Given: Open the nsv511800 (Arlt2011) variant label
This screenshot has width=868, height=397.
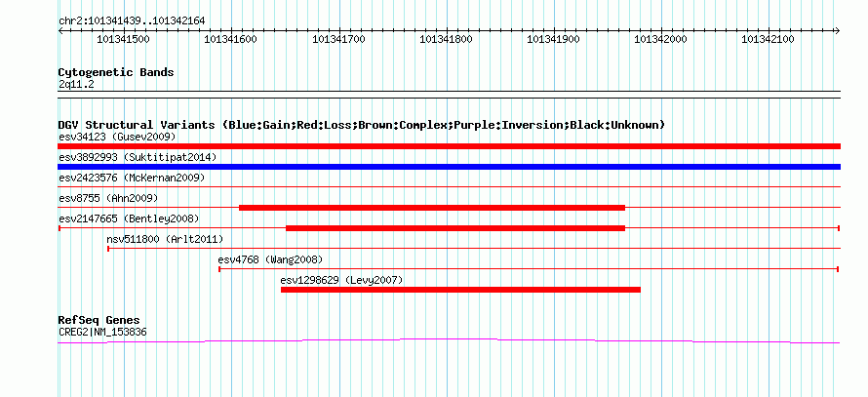Looking at the screenshot, I should (165, 239).
